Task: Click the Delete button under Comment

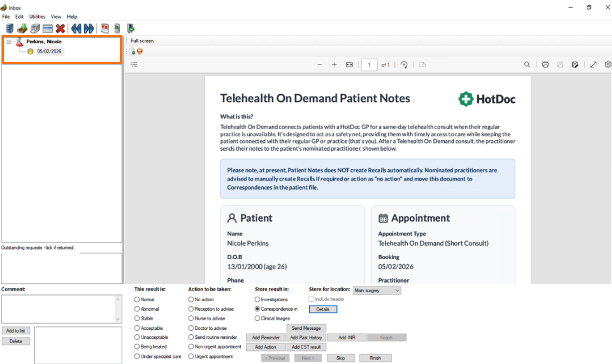Action: pos(16,342)
